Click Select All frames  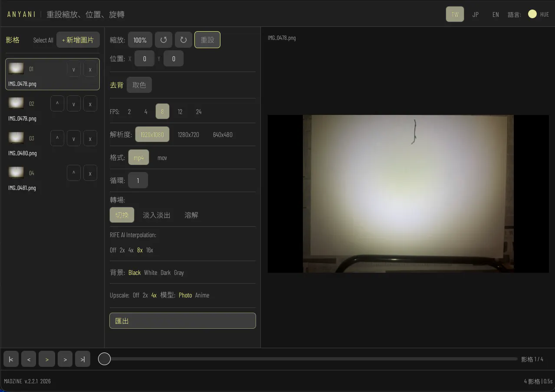[x=43, y=40]
